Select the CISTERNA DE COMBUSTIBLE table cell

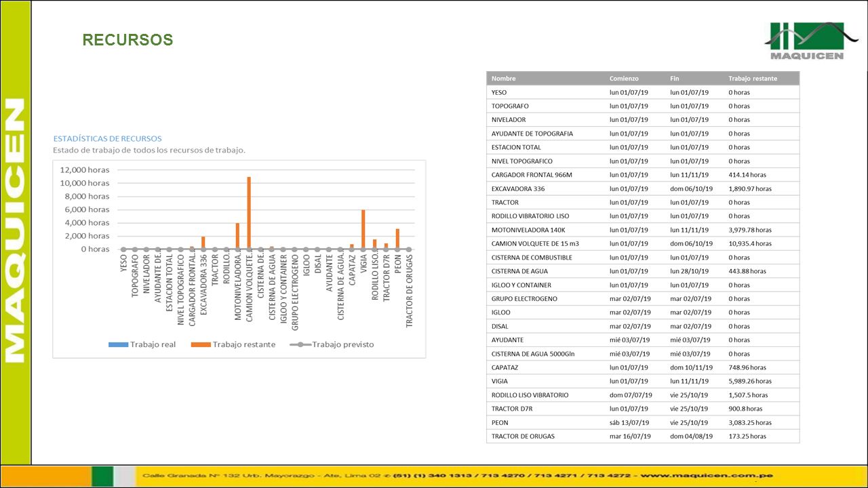(x=532, y=258)
